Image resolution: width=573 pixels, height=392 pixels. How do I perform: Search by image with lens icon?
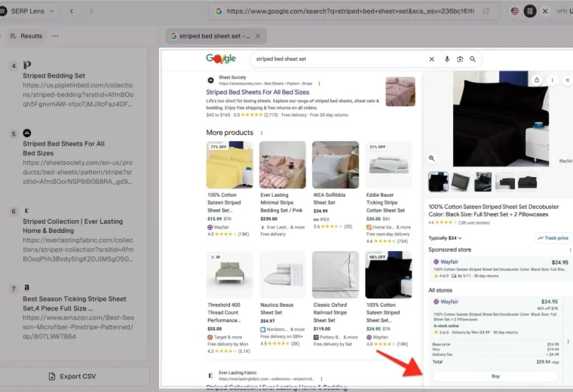(460, 60)
